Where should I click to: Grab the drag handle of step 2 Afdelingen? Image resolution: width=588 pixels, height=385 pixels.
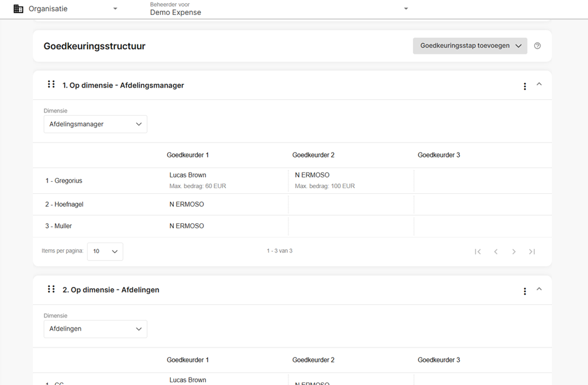[51, 289]
